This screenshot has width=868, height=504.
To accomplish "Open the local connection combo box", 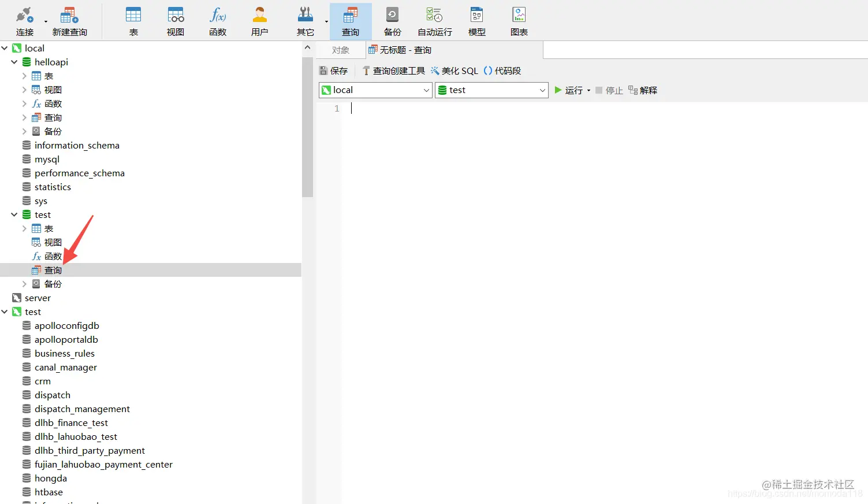I will click(375, 90).
